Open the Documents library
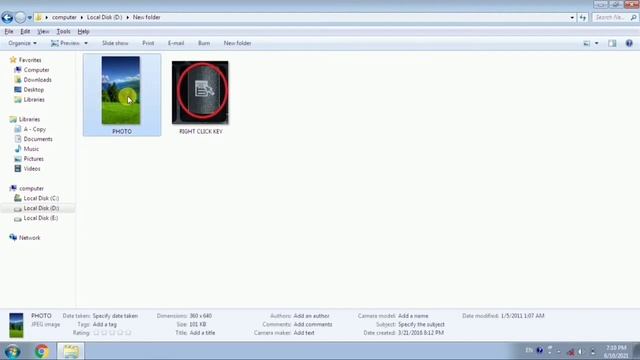This screenshot has width=640, height=360. click(x=38, y=139)
